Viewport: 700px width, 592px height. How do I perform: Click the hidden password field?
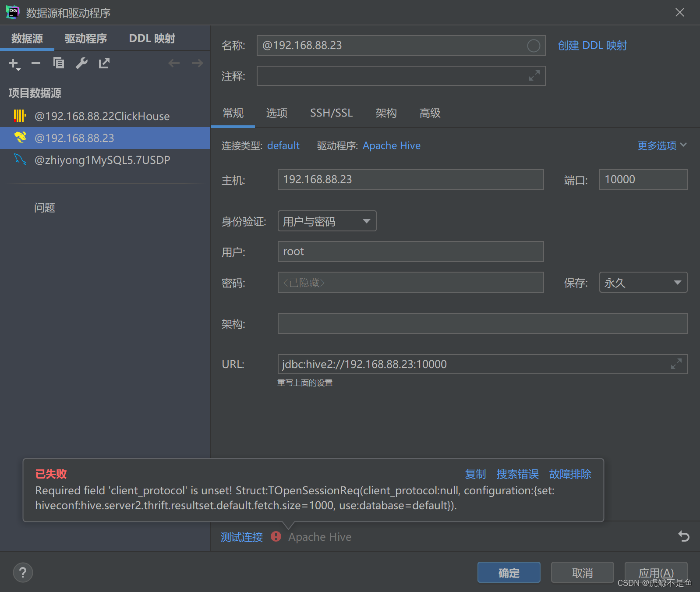coord(410,282)
